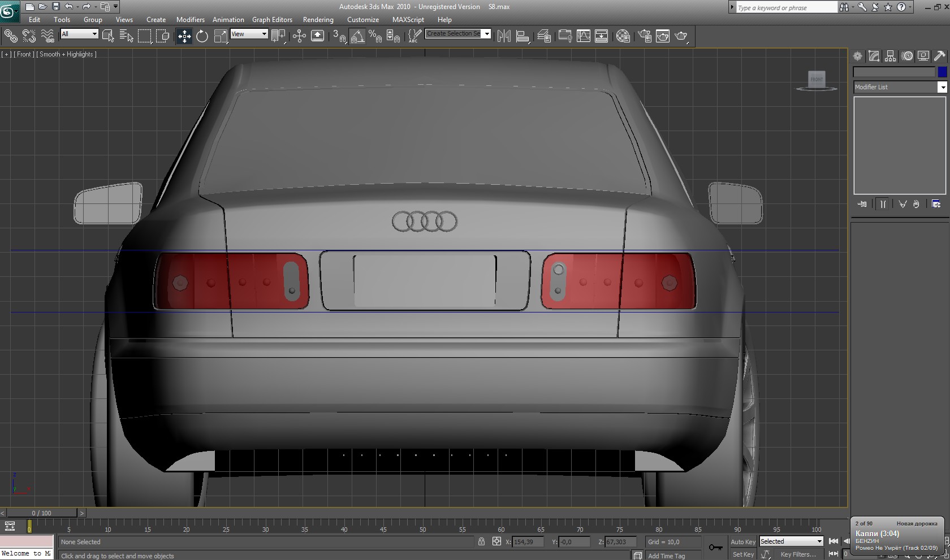This screenshot has height=560, width=950.
Task: Click the blue object color swatch
Action: click(x=942, y=72)
